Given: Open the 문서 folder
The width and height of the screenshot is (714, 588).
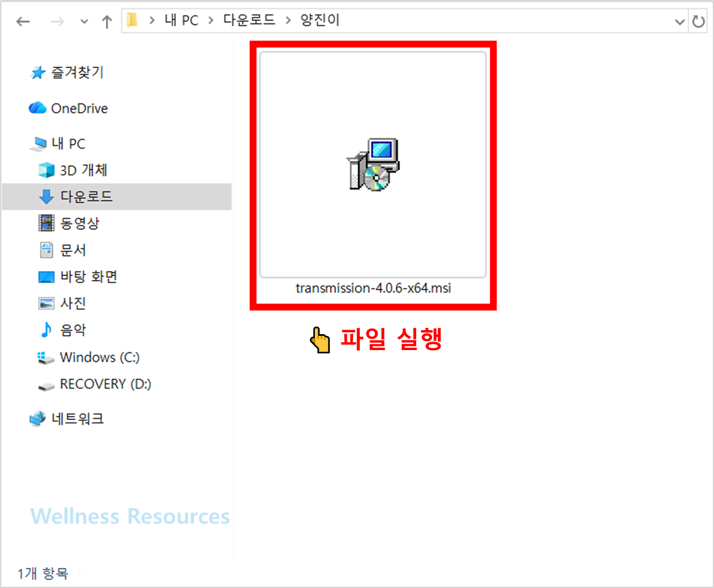Looking at the screenshot, I should (73, 250).
